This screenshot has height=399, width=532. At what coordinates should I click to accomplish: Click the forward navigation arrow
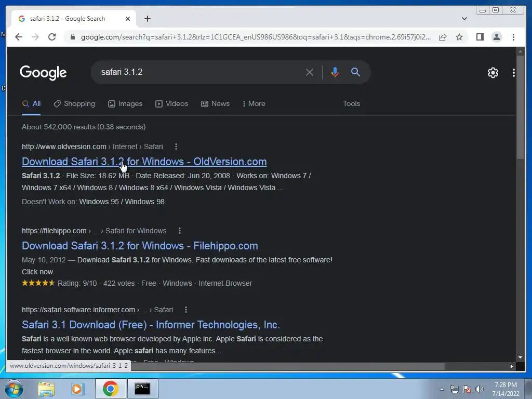pos(35,37)
